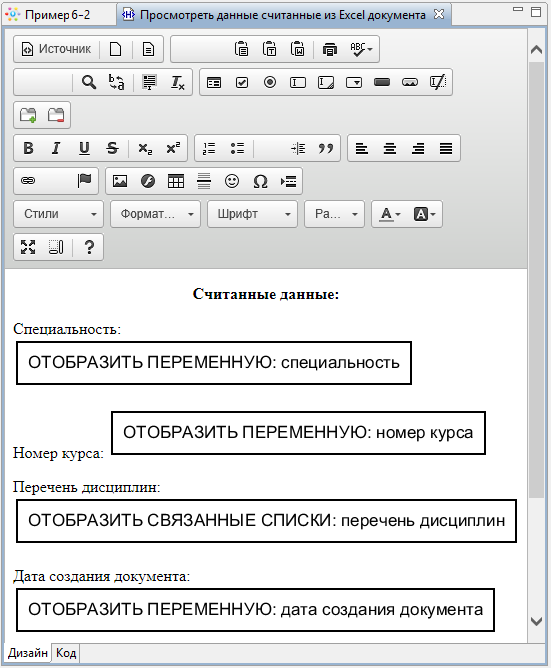This screenshot has width=551, height=668.
Task: Toggle bold formatting
Action: point(28,148)
